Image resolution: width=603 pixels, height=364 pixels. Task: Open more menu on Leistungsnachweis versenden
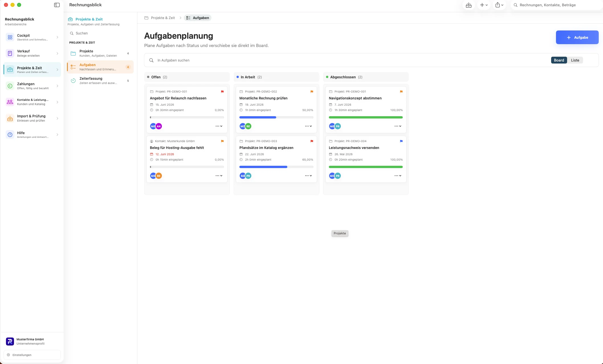click(398, 176)
